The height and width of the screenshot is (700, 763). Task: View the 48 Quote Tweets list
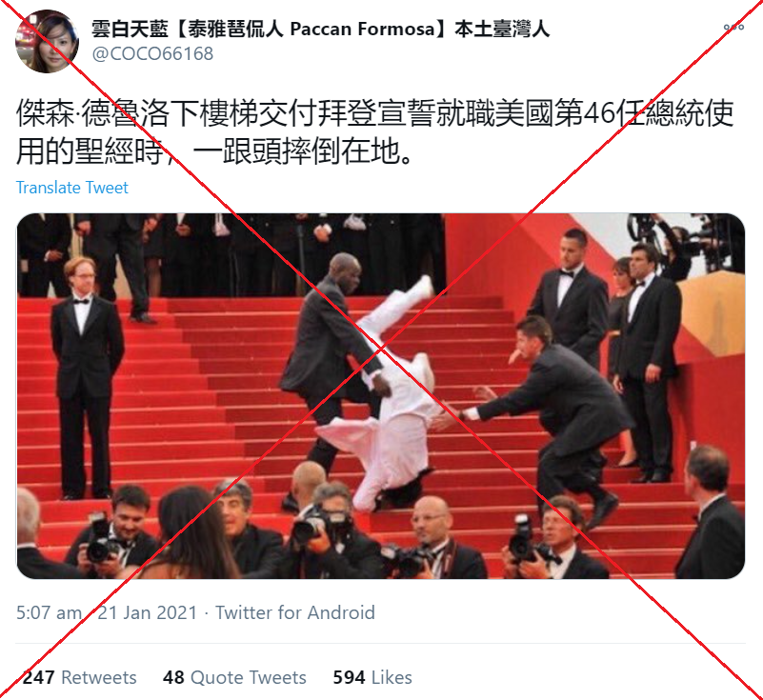(234, 677)
